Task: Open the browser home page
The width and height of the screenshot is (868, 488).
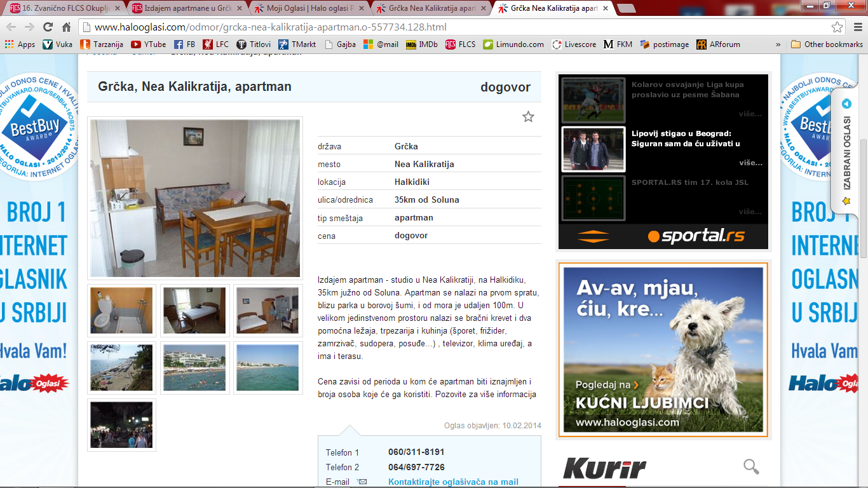Action: pyautogui.click(x=66, y=27)
